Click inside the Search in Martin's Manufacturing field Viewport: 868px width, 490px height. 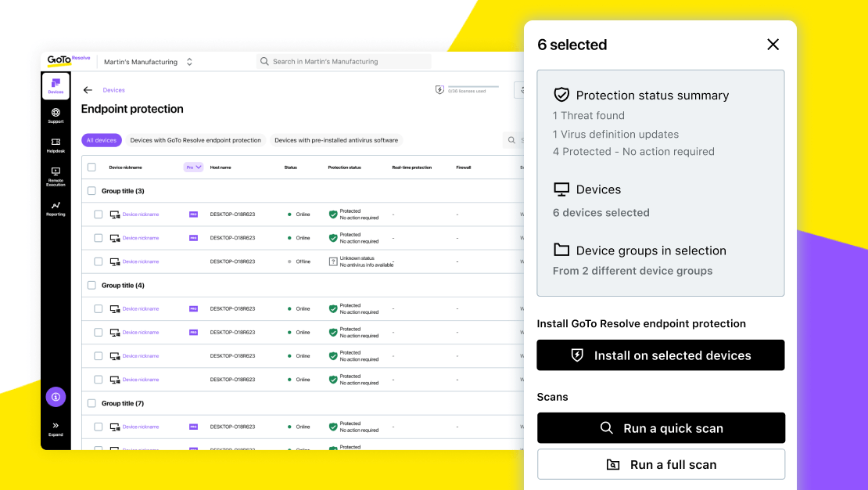(344, 61)
